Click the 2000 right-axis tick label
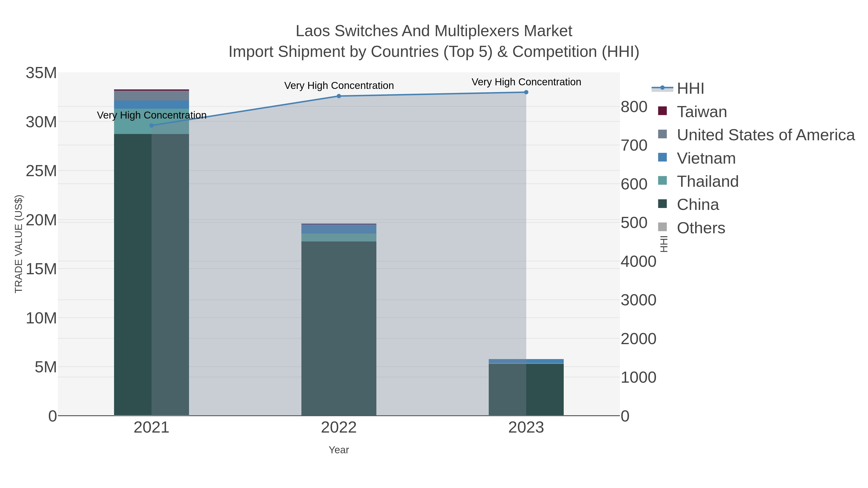Image resolution: width=868 pixels, height=488 pixels. [638, 339]
